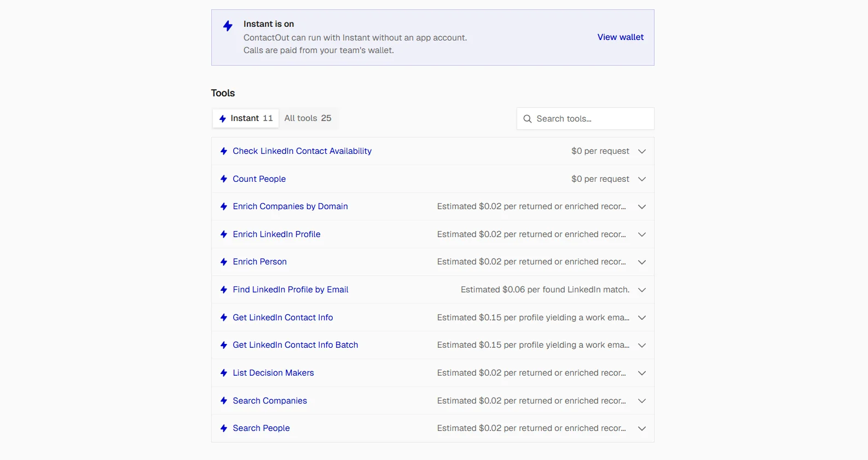Image resolution: width=868 pixels, height=460 pixels.
Task: Expand the List Decision Makers chevron
Action: coord(642,373)
